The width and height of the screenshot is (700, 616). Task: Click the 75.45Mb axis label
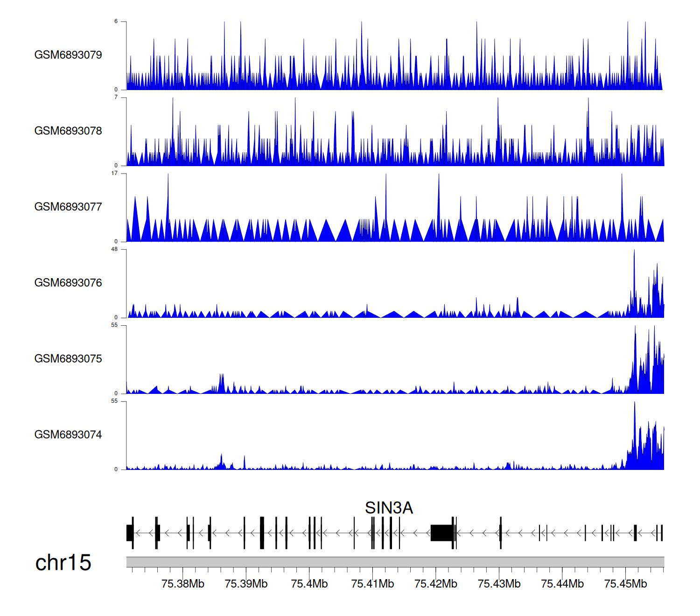coord(625,584)
